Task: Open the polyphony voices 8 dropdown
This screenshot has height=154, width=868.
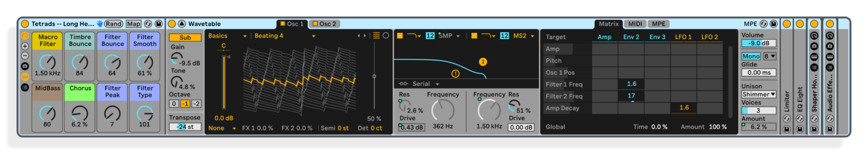Action: [x=770, y=56]
